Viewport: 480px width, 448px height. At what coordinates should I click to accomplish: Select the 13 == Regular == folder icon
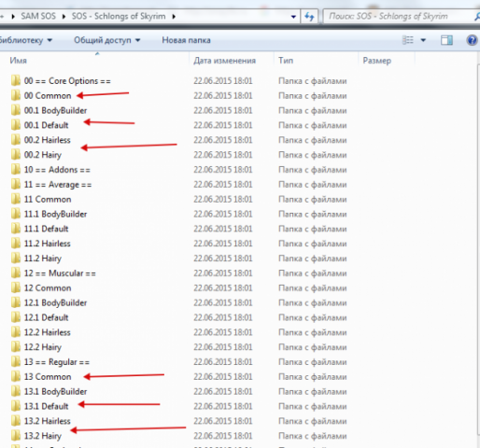point(16,362)
